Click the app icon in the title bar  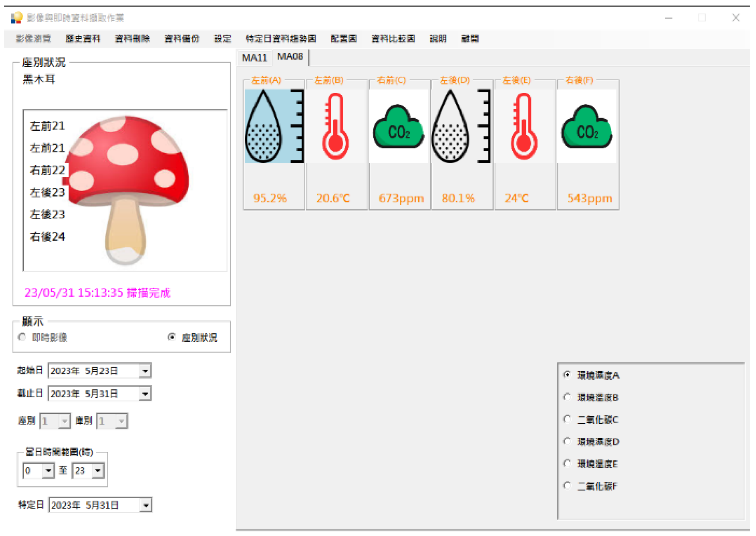point(16,18)
